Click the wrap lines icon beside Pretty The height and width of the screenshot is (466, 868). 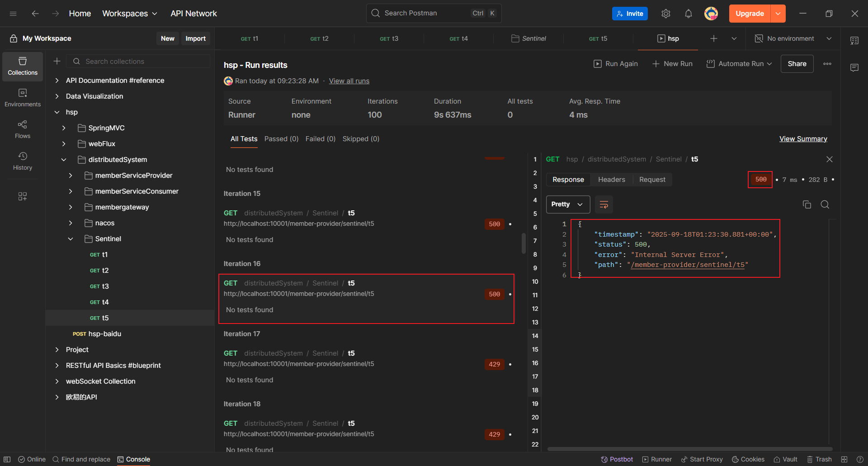point(604,204)
